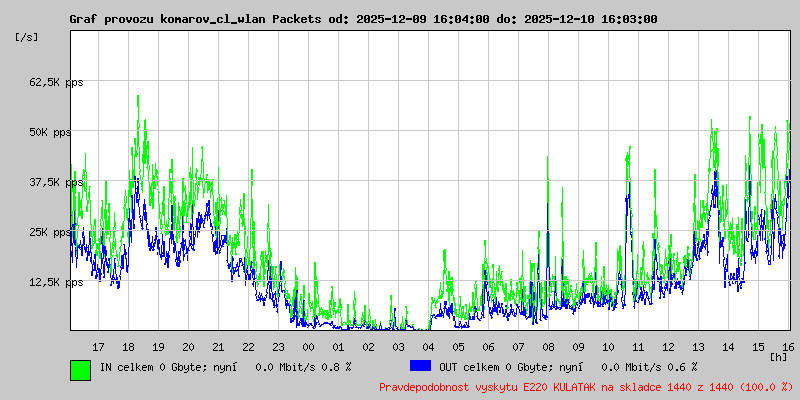The height and width of the screenshot is (400, 800).
Task: Click the start date '2025-12-09 16:04:00' in title
Action: (x=422, y=19)
